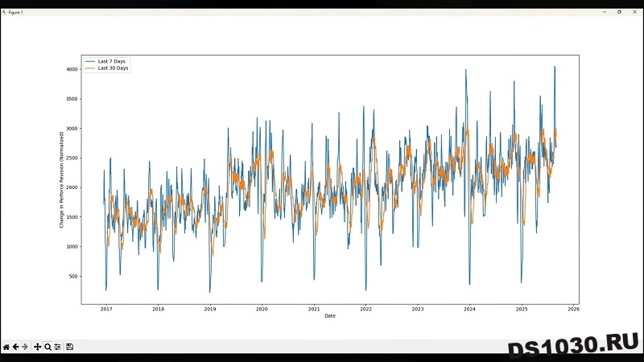644x362 pixels.
Task: Toggle the pan axes tool
Action: coord(38,347)
